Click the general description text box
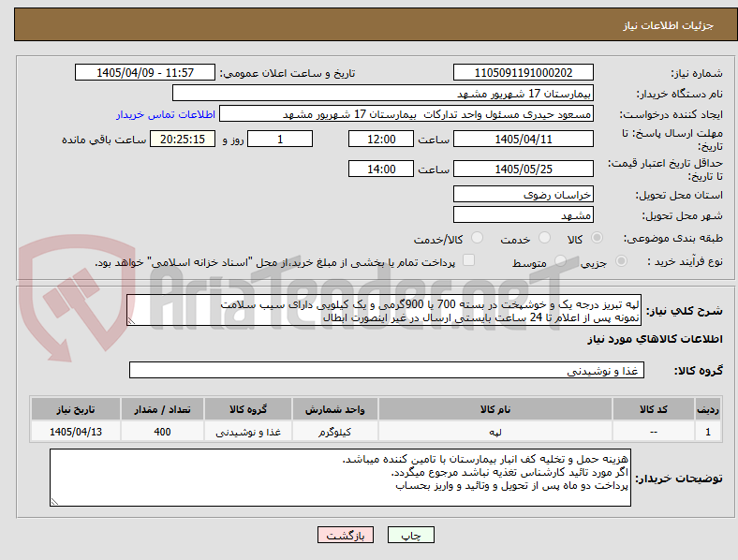738x560 pixels. pos(384,311)
